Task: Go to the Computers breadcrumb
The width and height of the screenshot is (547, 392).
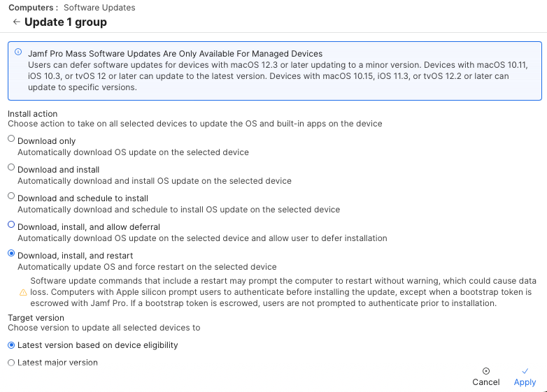Action: pos(31,8)
